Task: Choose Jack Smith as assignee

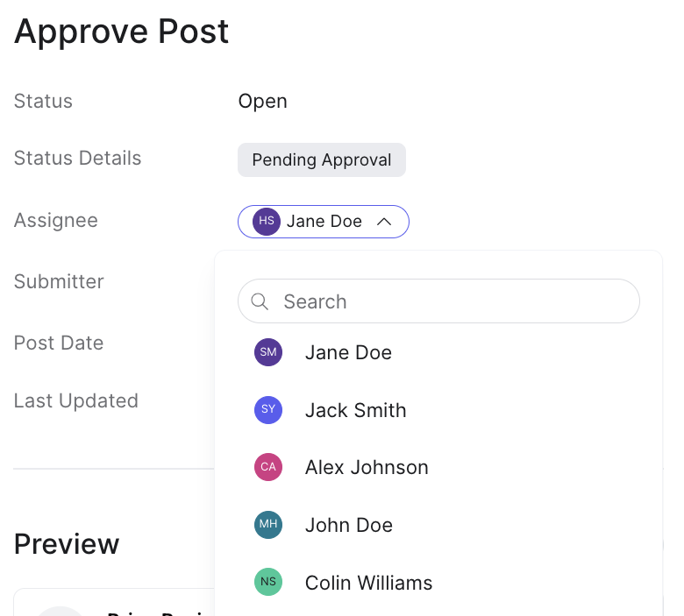Action: (355, 410)
